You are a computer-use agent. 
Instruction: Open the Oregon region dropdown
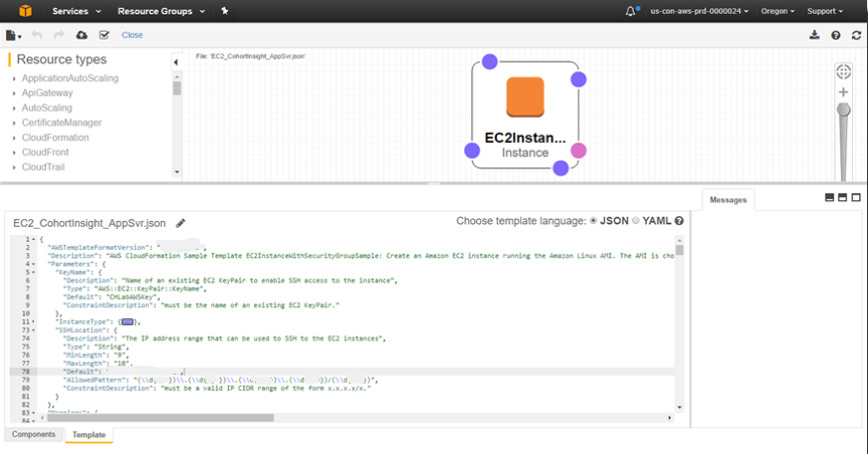click(777, 11)
